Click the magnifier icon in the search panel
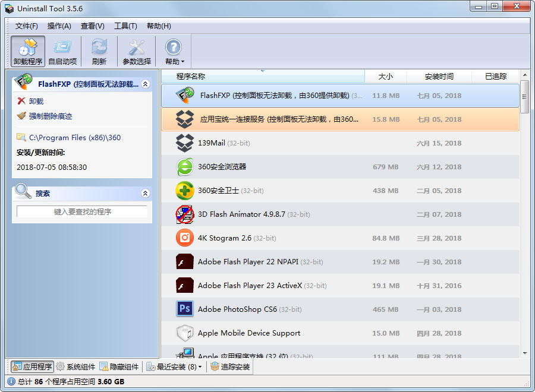The width and height of the screenshot is (535, 392). tap(23, 192)
